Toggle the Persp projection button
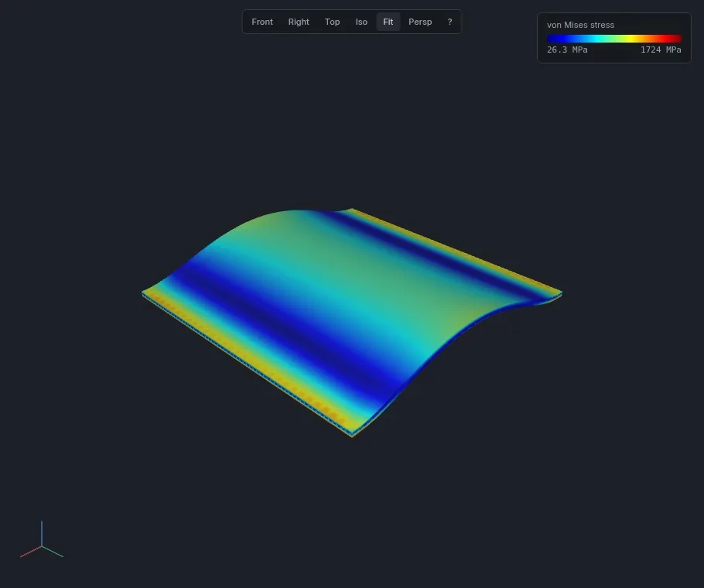This screenshot has width=704, height=588. coord(420,22)
